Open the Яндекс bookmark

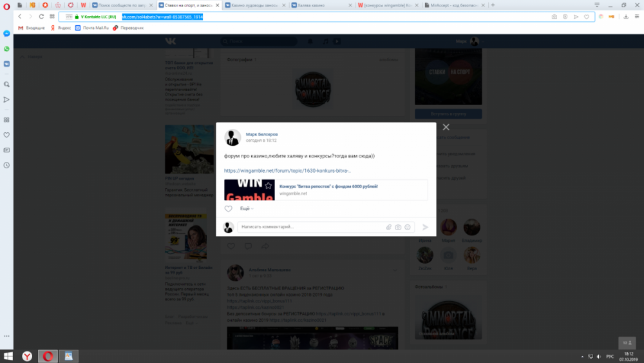tap(61, 28)
